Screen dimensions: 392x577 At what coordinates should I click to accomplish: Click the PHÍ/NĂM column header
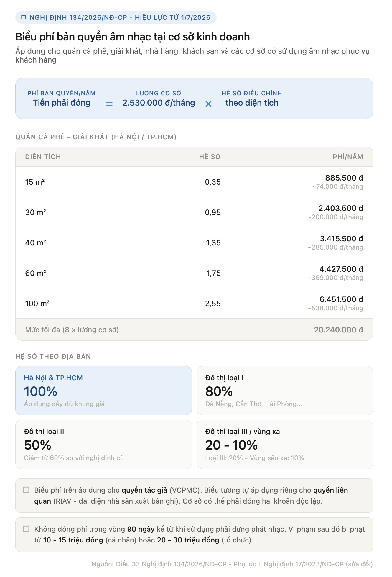348,157
